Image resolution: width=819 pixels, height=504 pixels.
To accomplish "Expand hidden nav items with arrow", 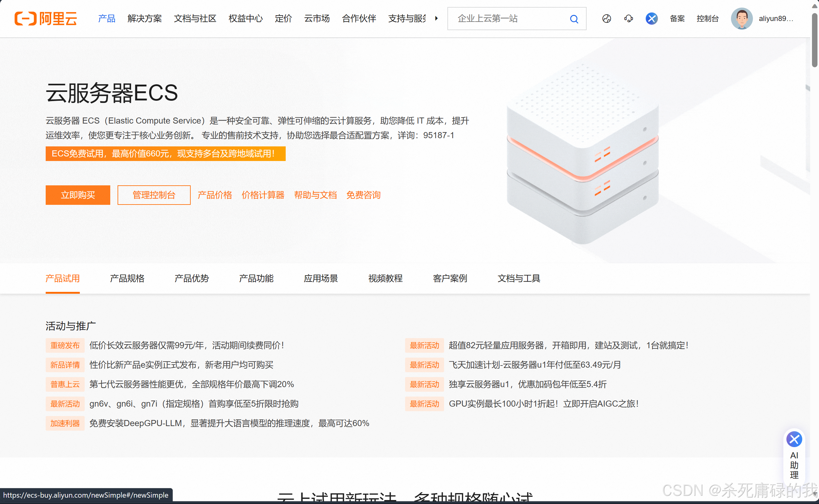I will tap(436, 18).
